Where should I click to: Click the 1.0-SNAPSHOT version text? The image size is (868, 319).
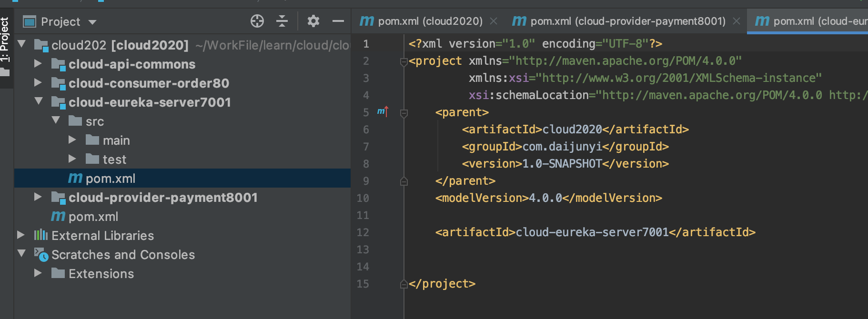coord(562,163)
